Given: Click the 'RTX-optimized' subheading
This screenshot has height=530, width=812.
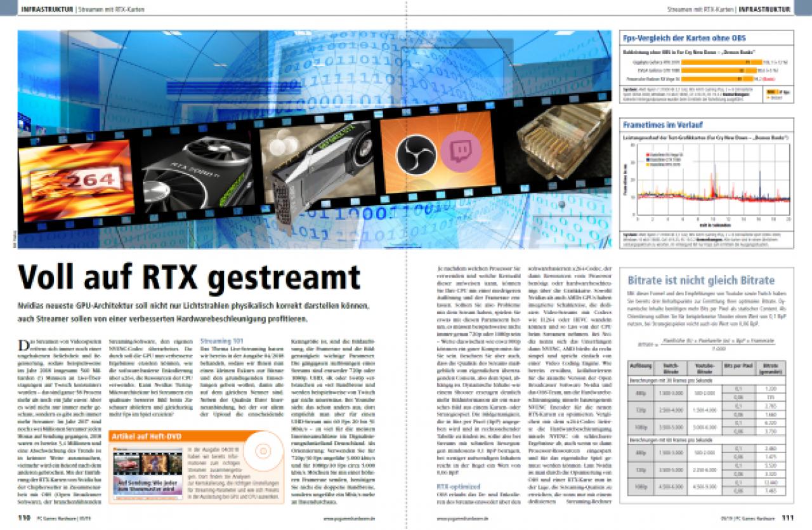Looking at the screenshot, I should 458,486.
